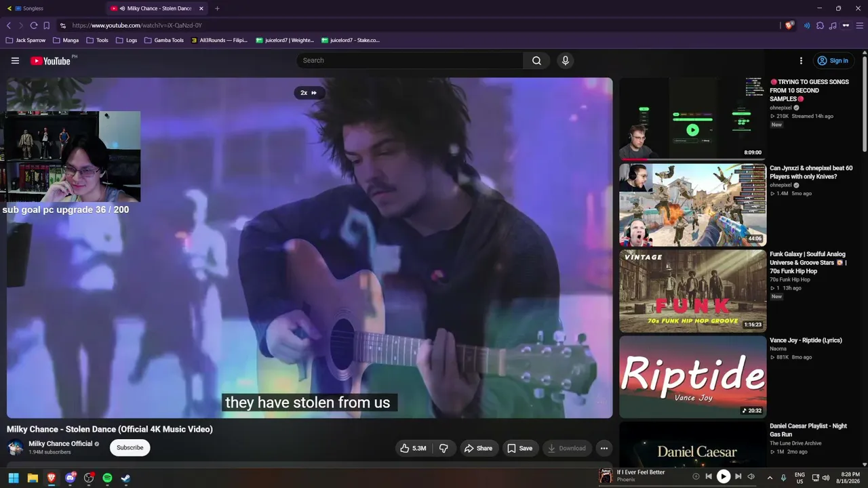
Task: Open the Milky Chance Official channel name
Action: pos(60,444)
